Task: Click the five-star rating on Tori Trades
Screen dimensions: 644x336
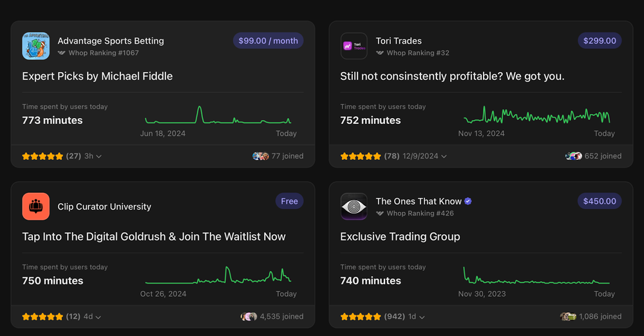Action: click(x=361, y=156)
